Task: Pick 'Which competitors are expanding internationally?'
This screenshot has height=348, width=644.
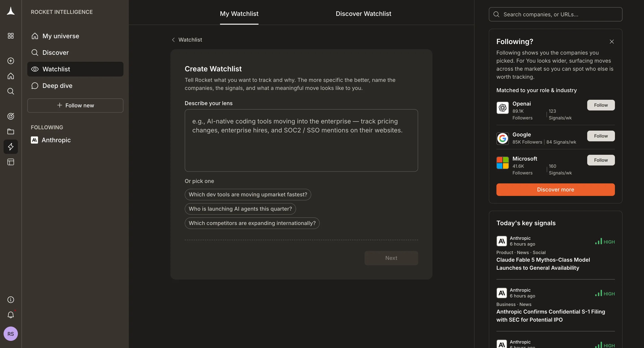Action: (x=252, y=223)
